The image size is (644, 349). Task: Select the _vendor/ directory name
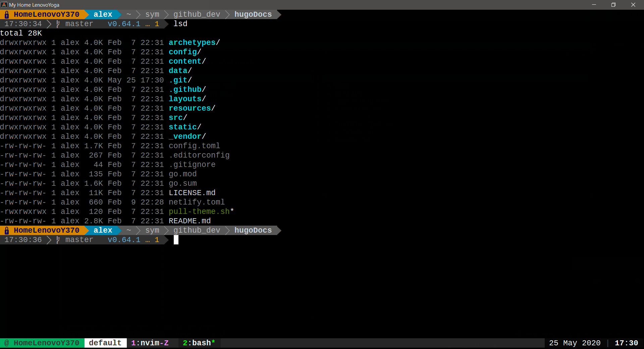(187, 136)
